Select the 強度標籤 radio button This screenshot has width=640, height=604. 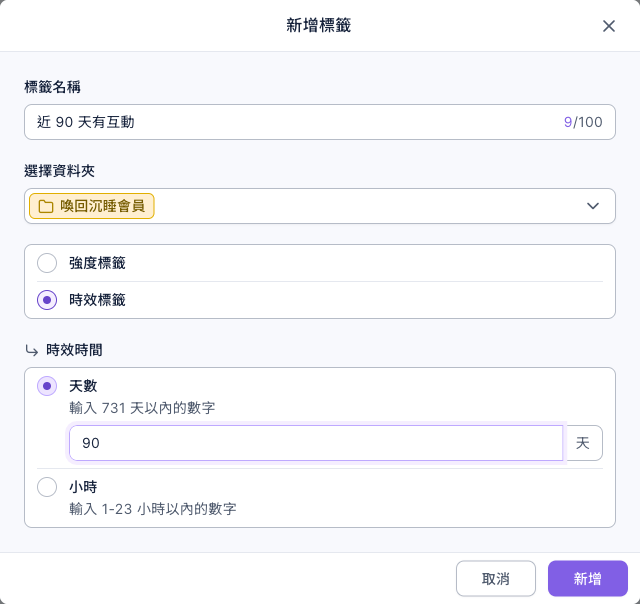[47, 263]
